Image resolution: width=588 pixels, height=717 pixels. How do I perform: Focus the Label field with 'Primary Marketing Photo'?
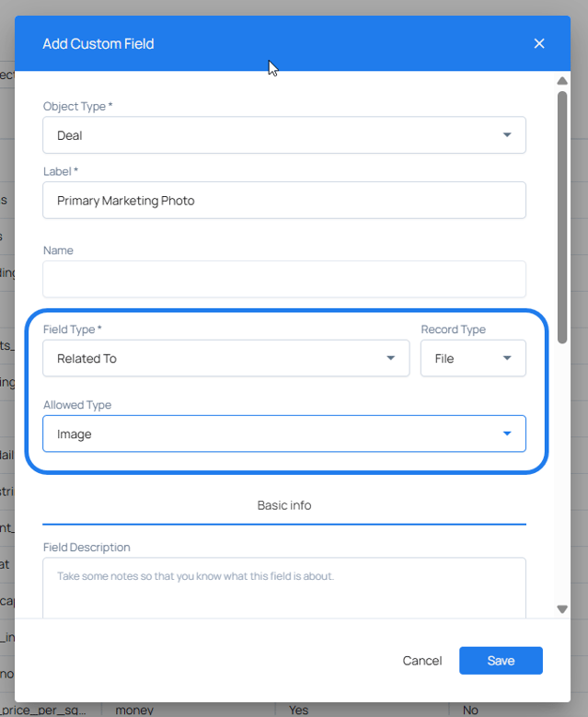[283, 200]
